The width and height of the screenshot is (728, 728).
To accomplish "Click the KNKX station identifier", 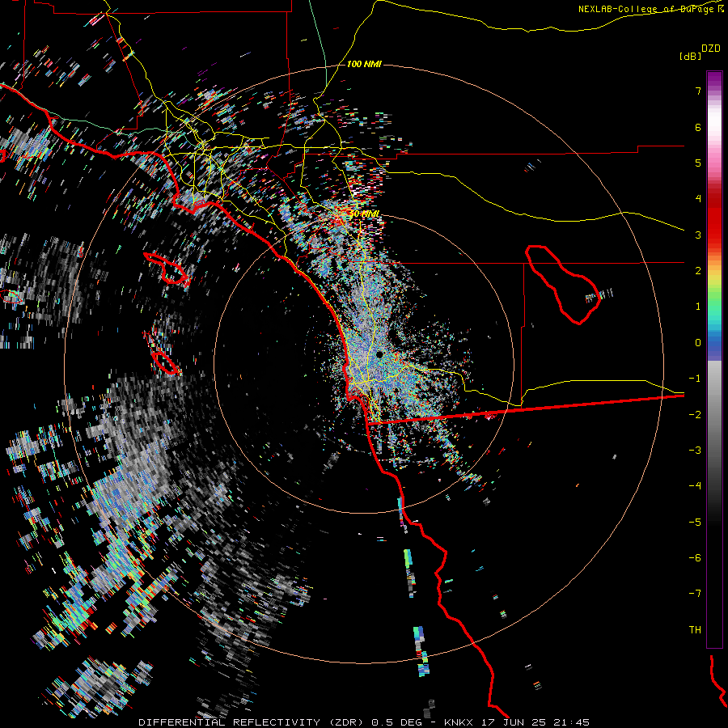I will tap(458, 722).
